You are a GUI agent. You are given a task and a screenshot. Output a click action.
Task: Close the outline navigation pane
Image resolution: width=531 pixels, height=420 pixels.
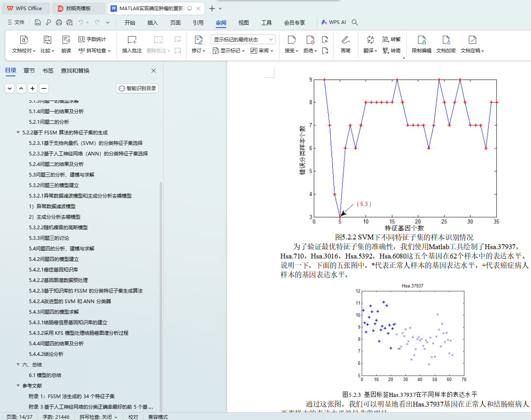tap(154, 71)
